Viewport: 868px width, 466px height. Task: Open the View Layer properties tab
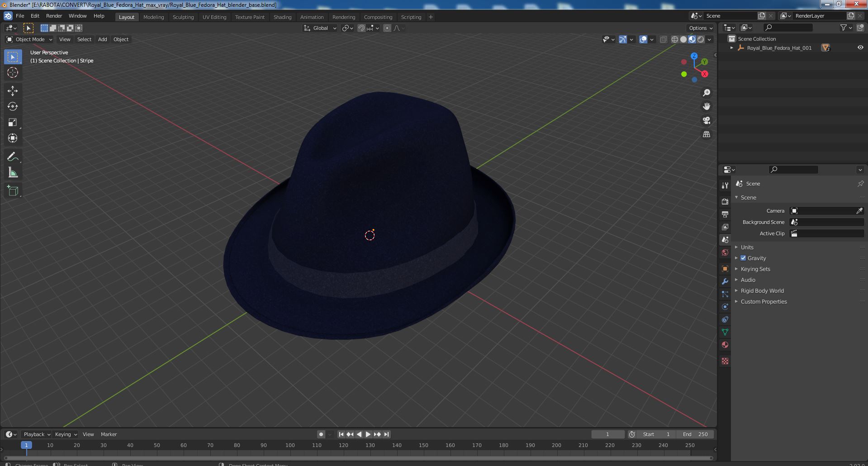point(725,227)
